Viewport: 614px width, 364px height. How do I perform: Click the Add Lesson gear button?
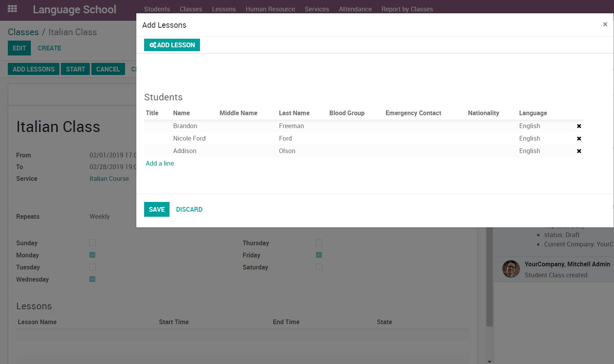tap(172, 45)
